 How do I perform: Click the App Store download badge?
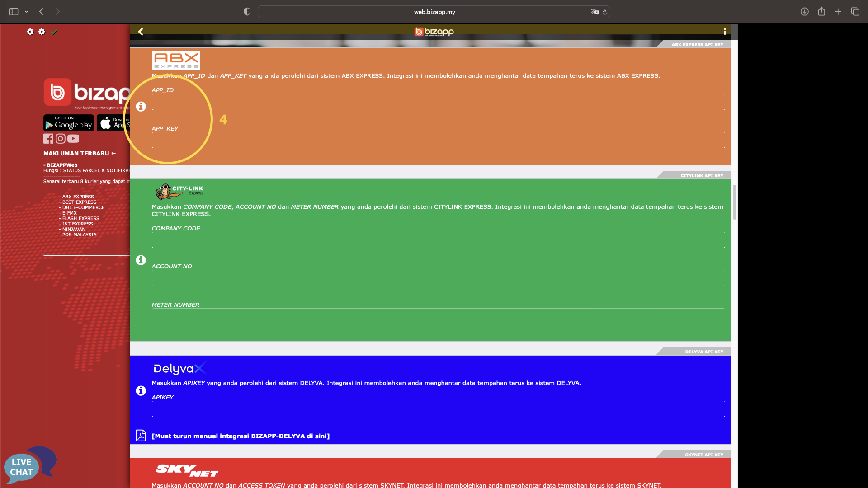point(113,123)
